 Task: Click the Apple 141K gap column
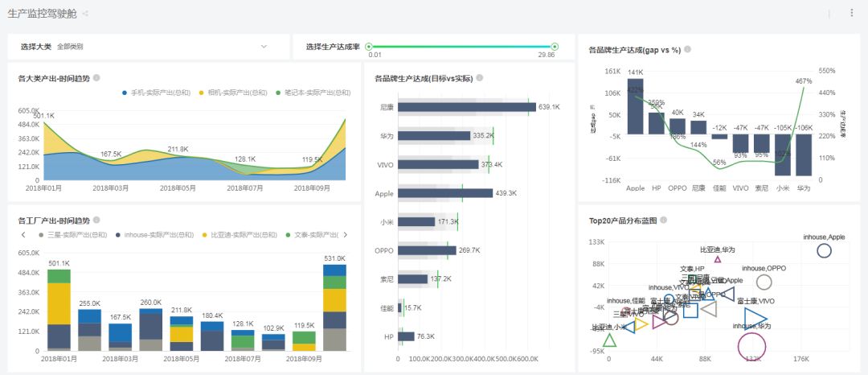pyautogui.click(x=636, y=106)
